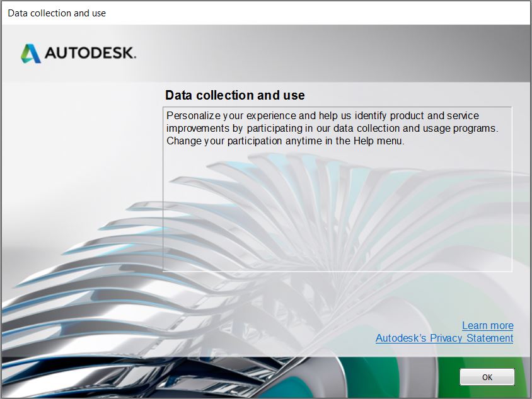Click the paragraph starting "Personalize your experience"
Screen dimensions: 532x399
(332, 128)
